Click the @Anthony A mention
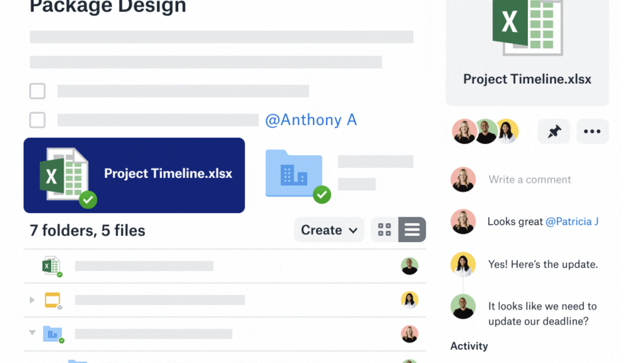The width and height of the screenshot is (644, 363). click(x=311, y=120)
